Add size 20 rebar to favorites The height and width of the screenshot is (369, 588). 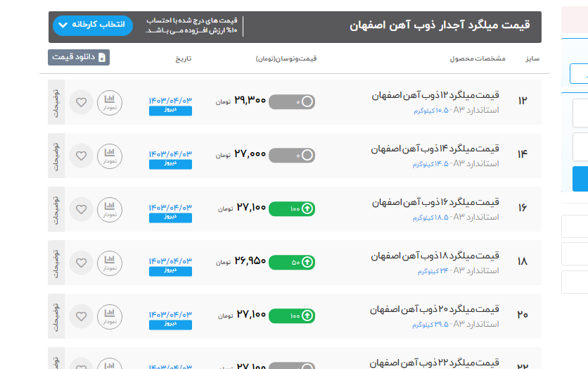tap(81, 316)
